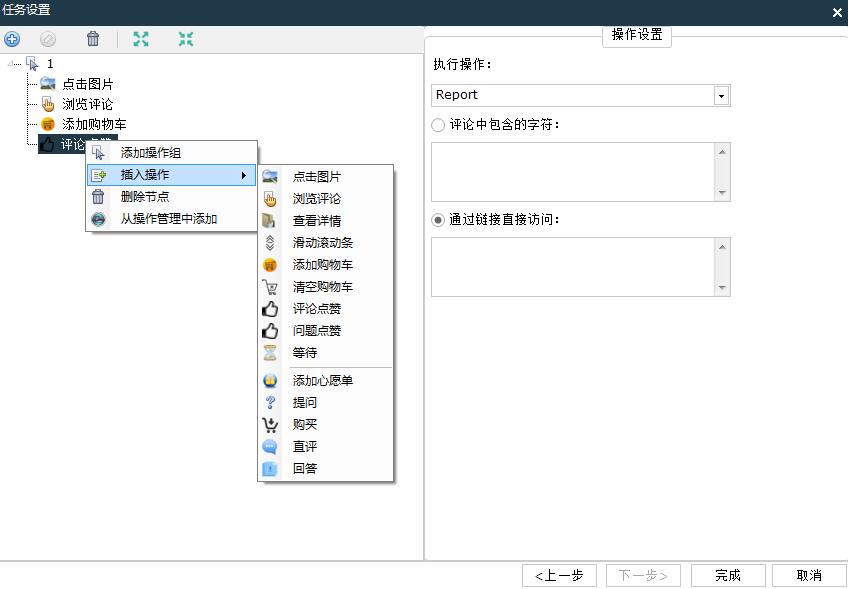Viewport: 848px width, 589px height.
Task: Open the 执行操作 Report dropdown
Action: (721, 96)
